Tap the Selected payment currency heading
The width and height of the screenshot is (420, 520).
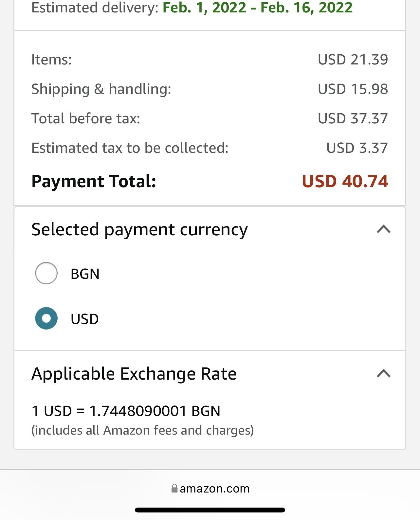(139, 230)
